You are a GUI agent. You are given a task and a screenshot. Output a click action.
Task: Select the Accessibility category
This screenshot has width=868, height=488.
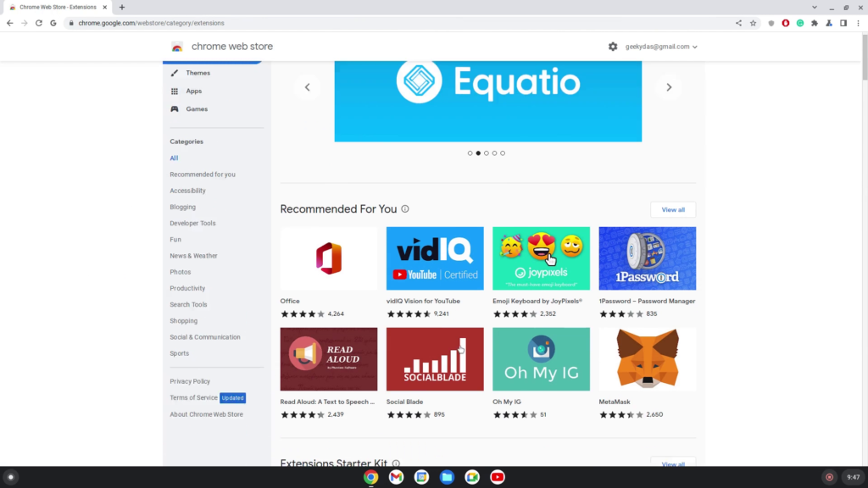tap(187, 191)
